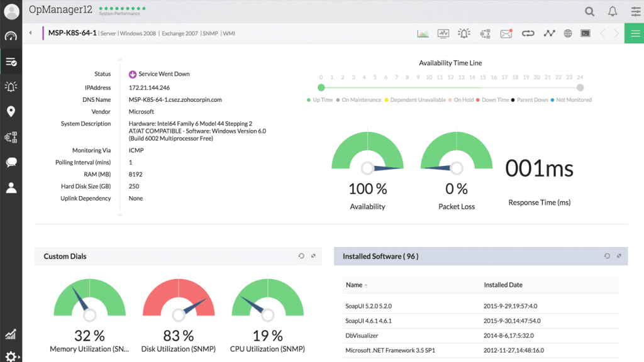Screen dimensions: 644x362
Task: Open the settings gear at sidebar bottom
Action: pos(11,354)
